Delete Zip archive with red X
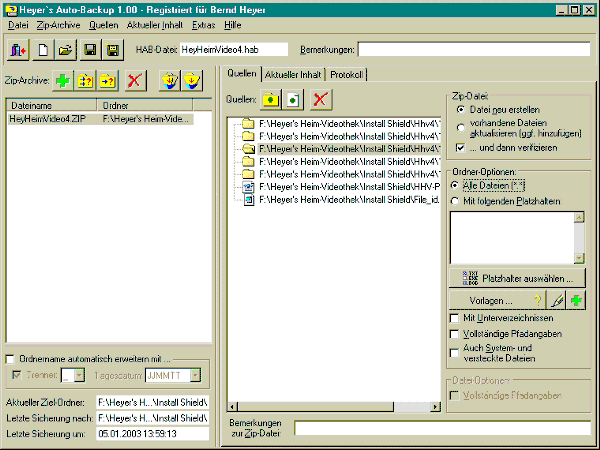 (134, 81)
